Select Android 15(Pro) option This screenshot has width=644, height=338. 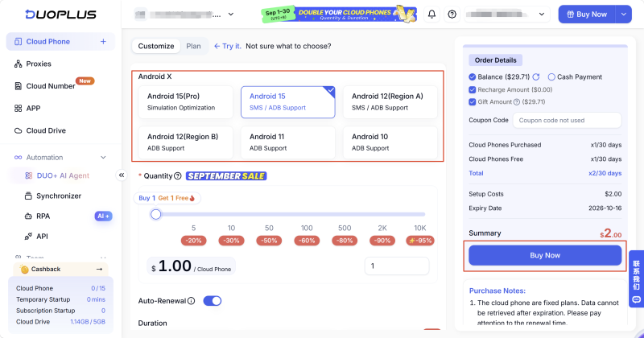[186, 102]
